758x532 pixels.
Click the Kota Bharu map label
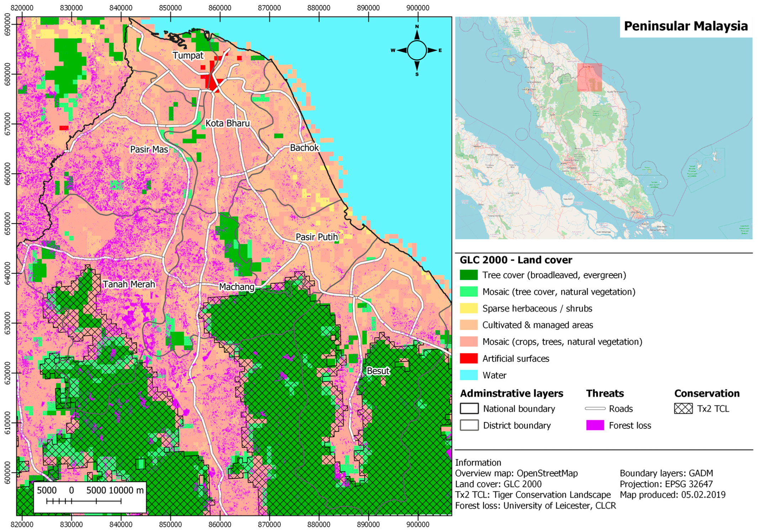pyautogui.click(x=227, y=123)
